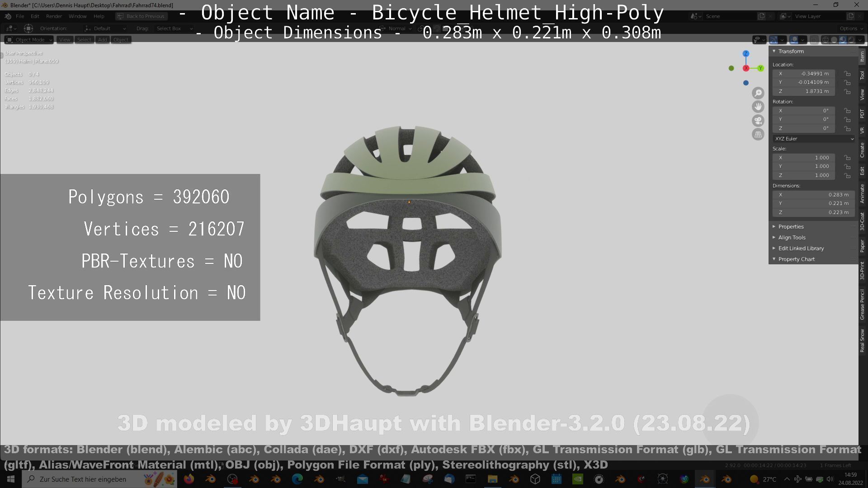Toggle lock on Location Z

click(x=848, y=91)
